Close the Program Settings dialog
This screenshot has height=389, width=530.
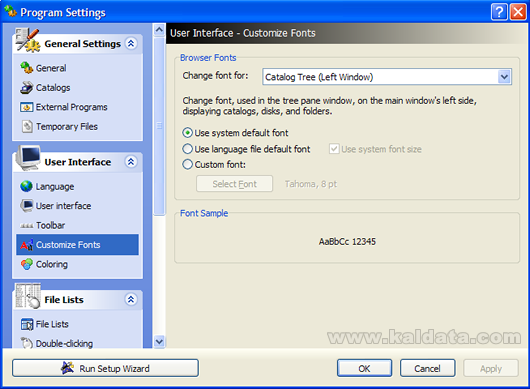(518, 12)
